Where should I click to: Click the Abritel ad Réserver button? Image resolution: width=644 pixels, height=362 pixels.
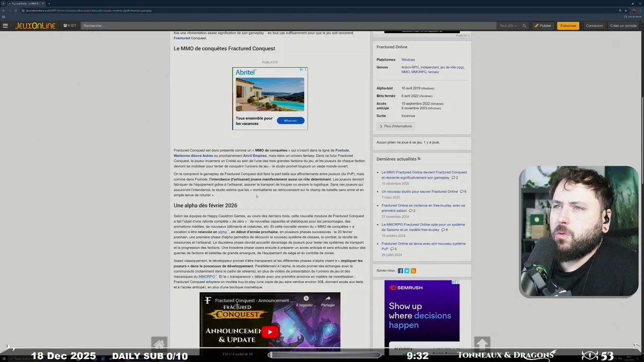point(290,121)
